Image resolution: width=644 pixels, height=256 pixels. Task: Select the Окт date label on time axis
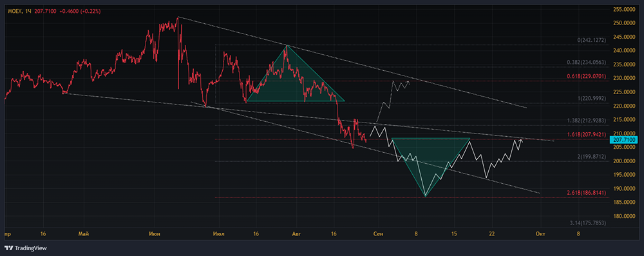(x=540, y=234)
